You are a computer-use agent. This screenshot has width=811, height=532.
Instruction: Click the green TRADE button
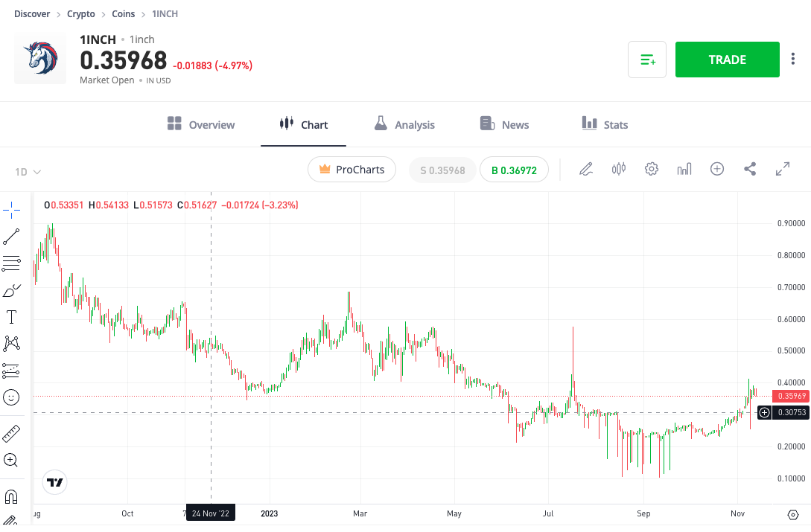pyautogui.click(x=727, y=60)
